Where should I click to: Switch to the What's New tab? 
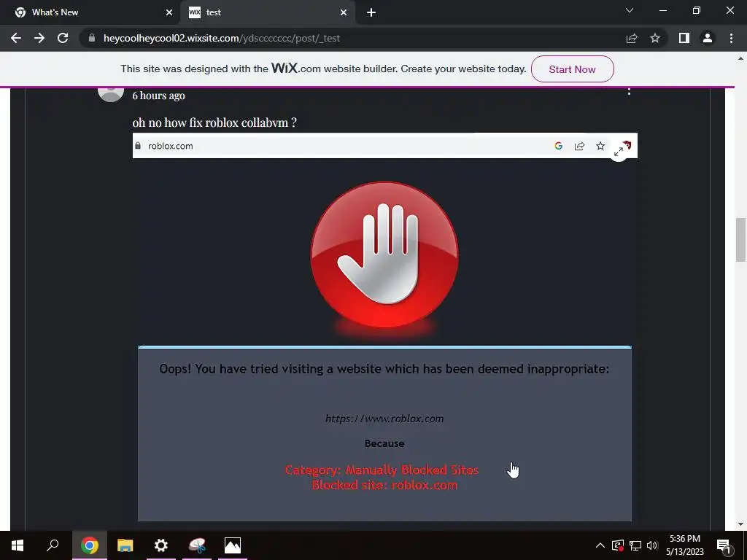[x=90, y=12]
